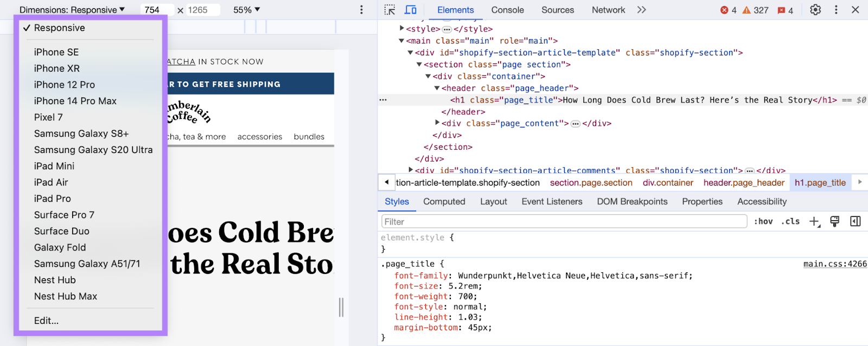Select header.page_header breadcrumb
The image size is (868, 346).
click(x=744, y=183)
